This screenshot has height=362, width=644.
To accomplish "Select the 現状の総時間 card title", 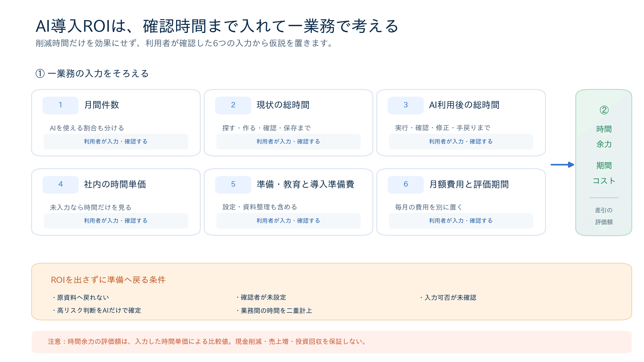I will (x=283, y=105).
